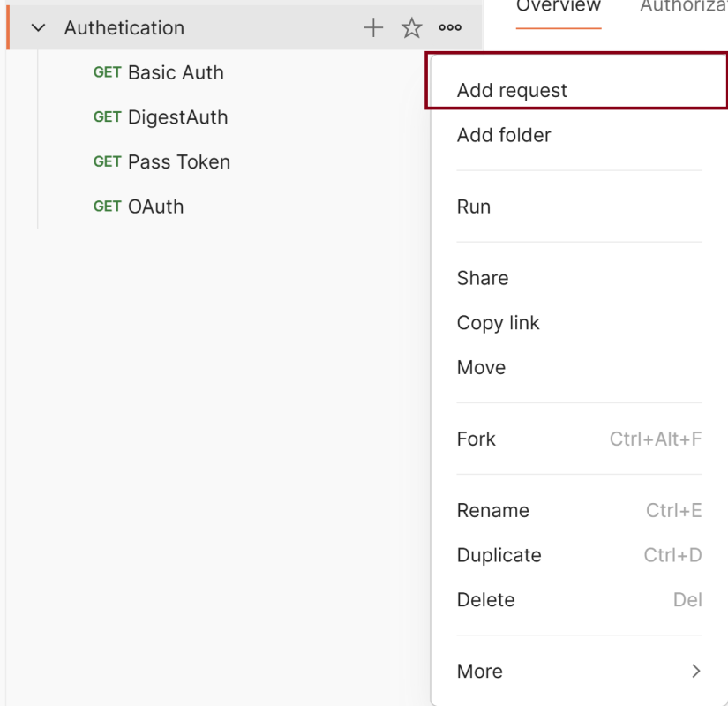
Task: Click Copy link menu entry
Action: [x=498, y=323]
